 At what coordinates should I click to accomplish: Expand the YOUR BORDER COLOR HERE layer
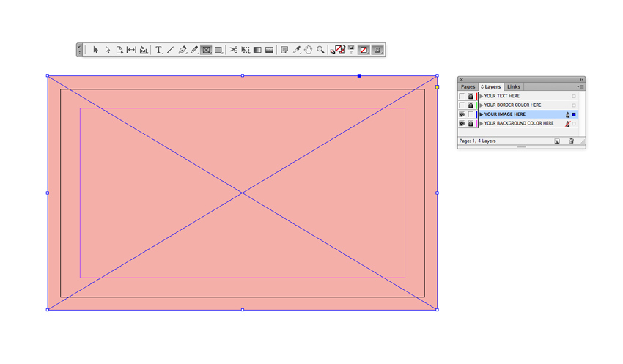point(481,105)
